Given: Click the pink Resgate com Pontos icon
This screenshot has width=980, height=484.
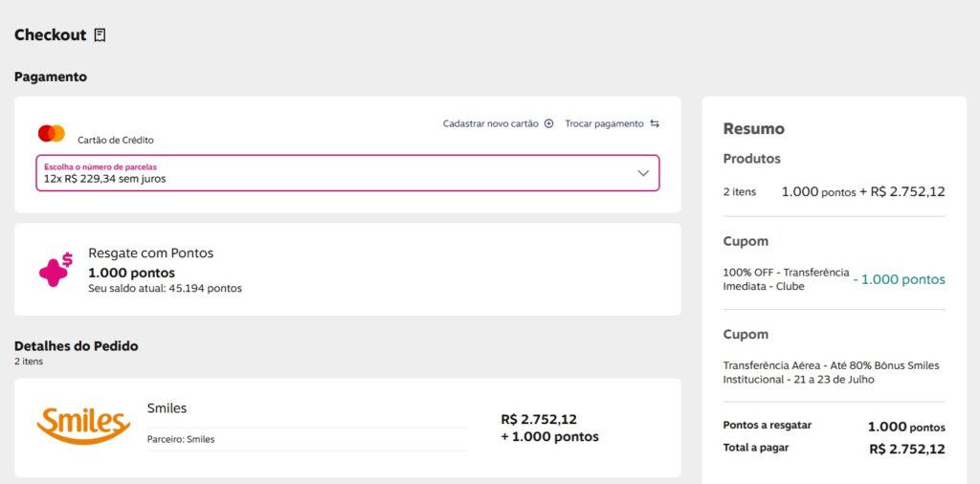Looking at the screenshot, I should [56, 270].
